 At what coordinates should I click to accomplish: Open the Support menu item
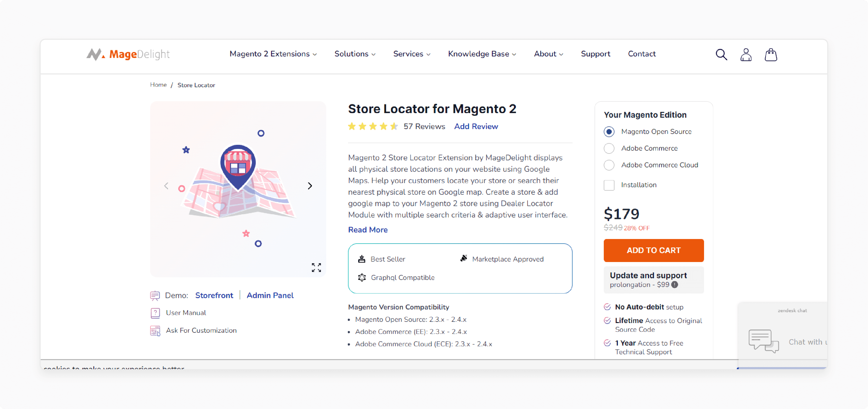pyautogui.click(x=595, y=54)
